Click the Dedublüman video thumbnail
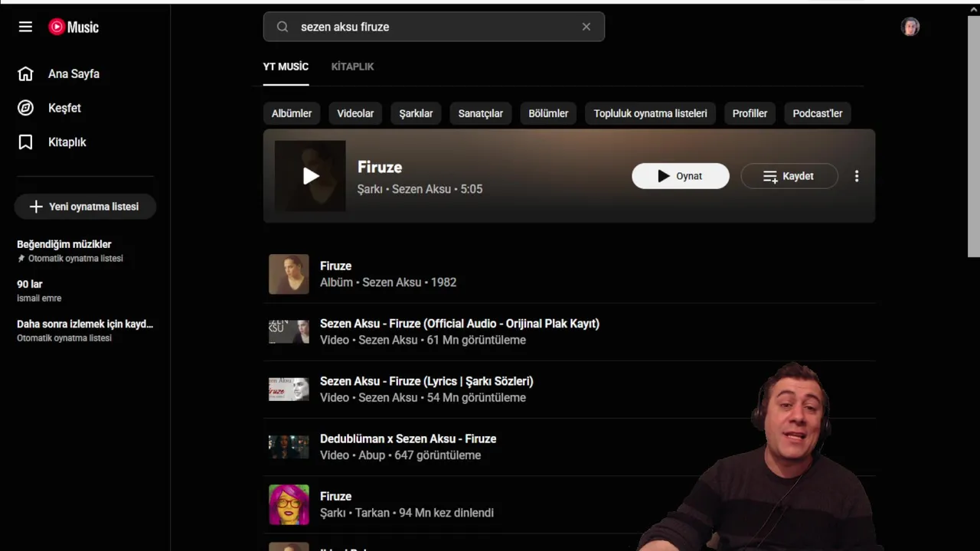Screen dimensions: 980x551 point(289,446)
